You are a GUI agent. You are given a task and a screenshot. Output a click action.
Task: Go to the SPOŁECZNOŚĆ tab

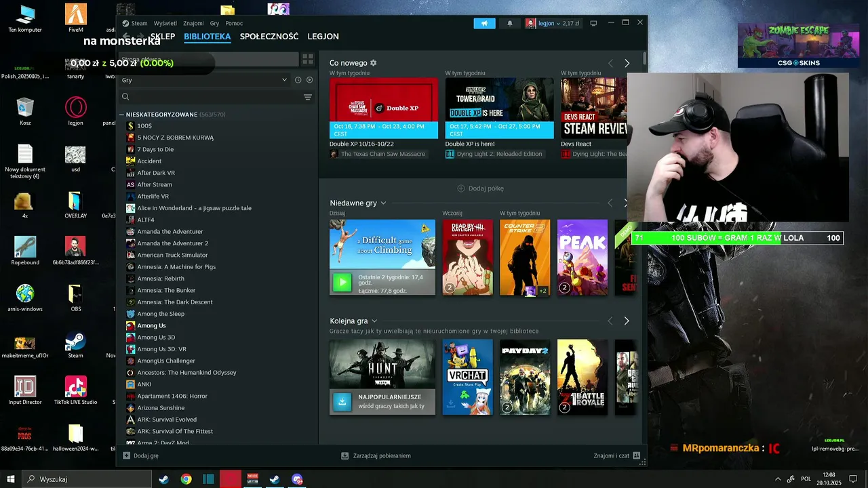pyautogui.click(x=269, y=37)
